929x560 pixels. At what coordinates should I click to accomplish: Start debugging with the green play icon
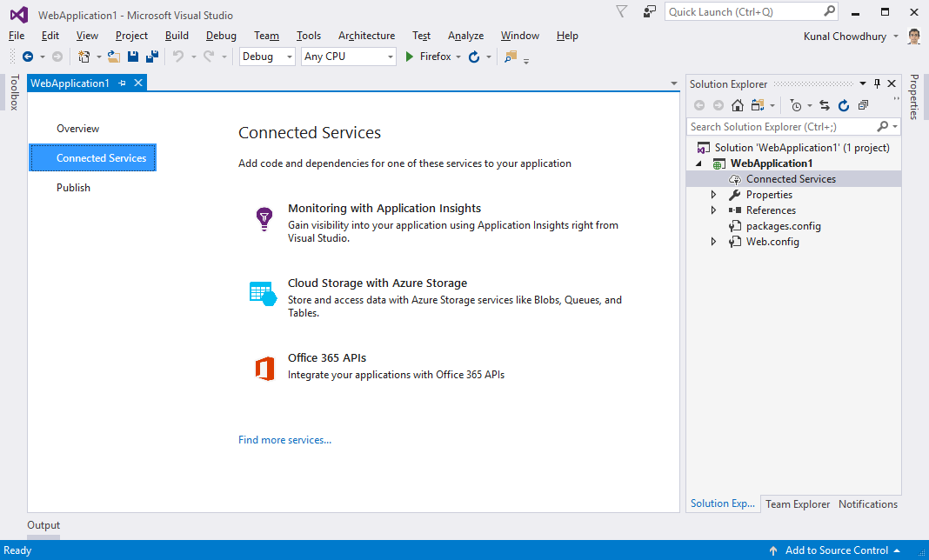(x=409, y=57)
